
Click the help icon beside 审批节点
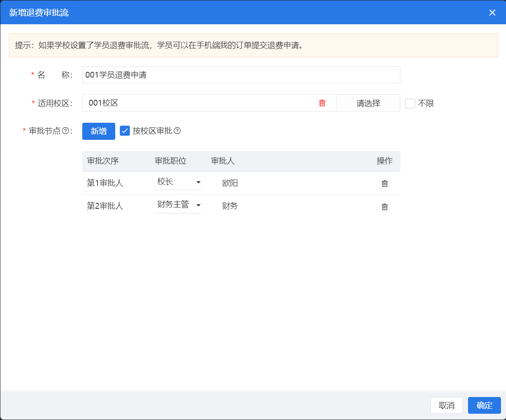pos(65,131)
